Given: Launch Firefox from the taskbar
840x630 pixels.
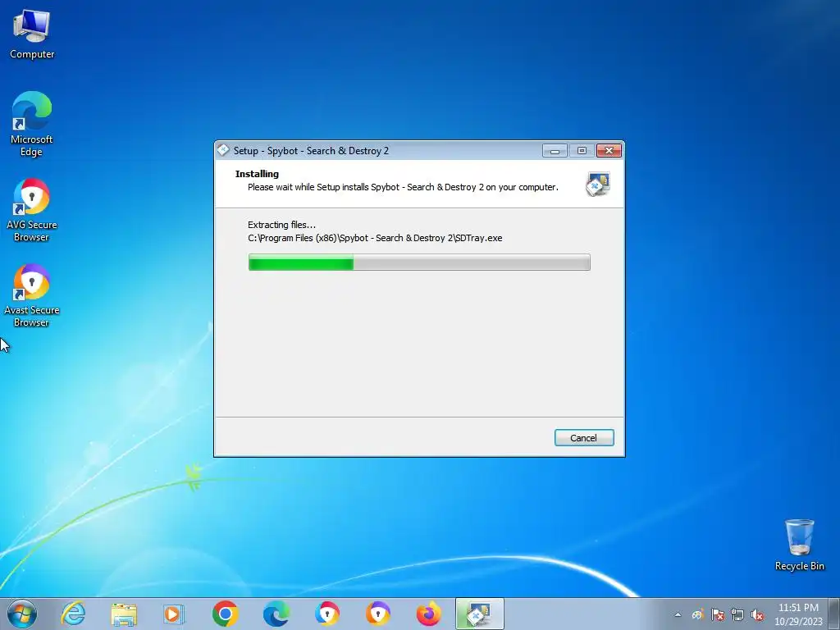Looking at the screenshot, I should (x=428, y=614).
